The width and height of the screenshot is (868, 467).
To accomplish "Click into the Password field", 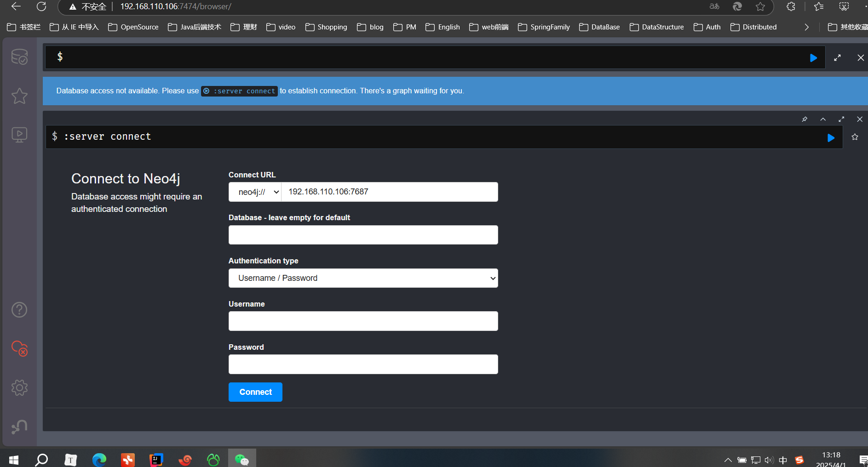I will coord(363,364).
